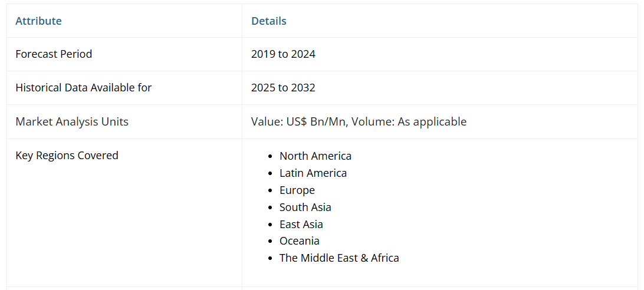This screenshot has width=644, height=290.
Task: Click Latin America in the regions list
Action: point(313,173)
